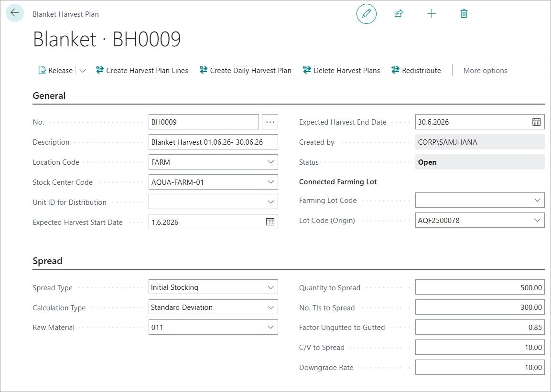The width and height of the screenshot is (551, 392).
Task: Collapse the General section header
Action: (x=49, y=96)
